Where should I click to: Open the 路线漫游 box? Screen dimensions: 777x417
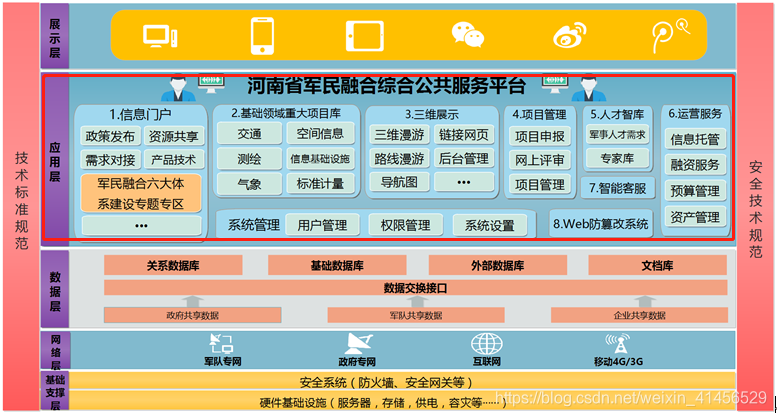[399, 158]
